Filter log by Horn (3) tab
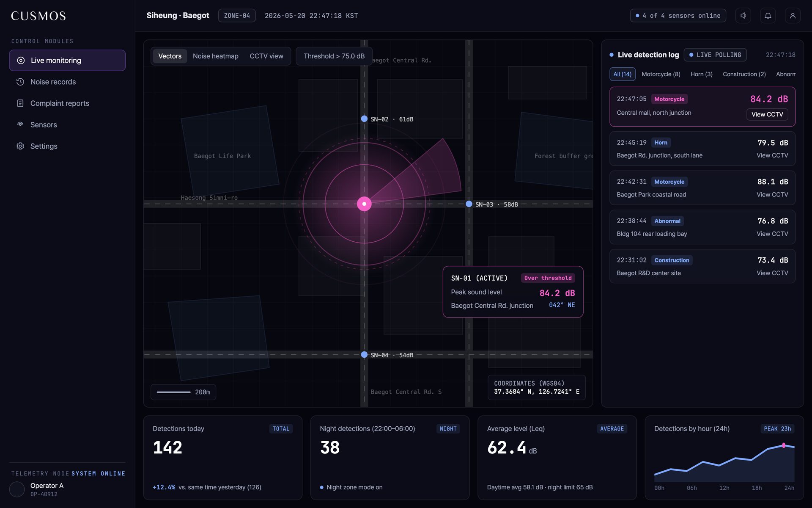The width and height of the screenshot is (812, 508). click(x=702, y=74)
